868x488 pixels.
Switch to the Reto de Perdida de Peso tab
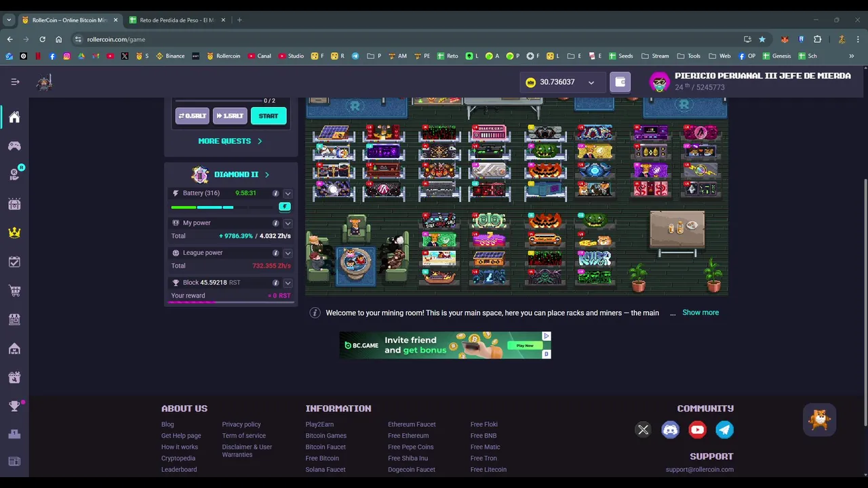pyautogui.click(x=178, y=20)
